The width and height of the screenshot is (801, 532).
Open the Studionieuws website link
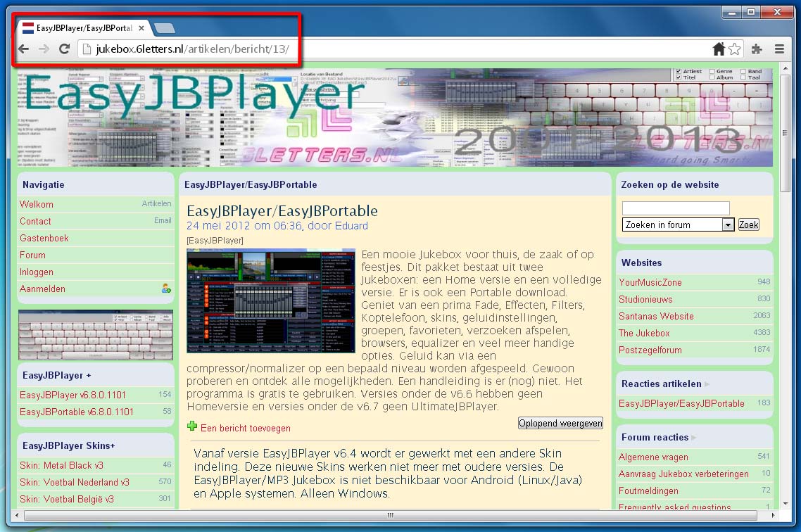point(645,299)
